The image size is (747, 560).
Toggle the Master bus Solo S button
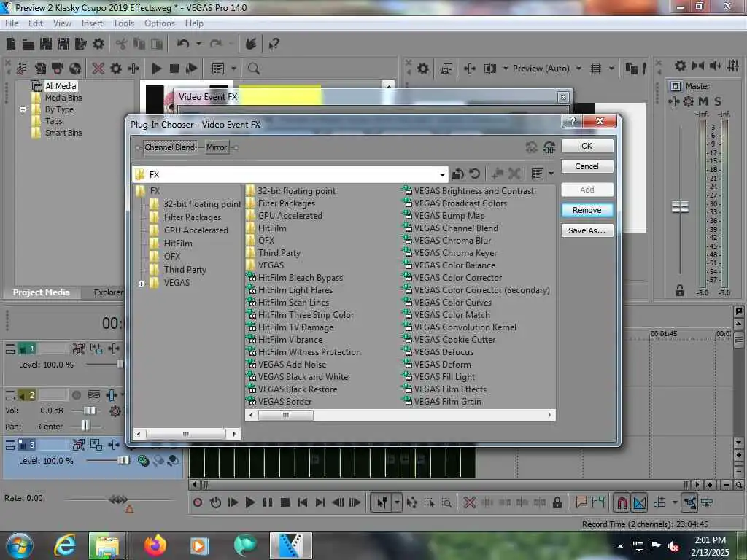tap(718, 101)
